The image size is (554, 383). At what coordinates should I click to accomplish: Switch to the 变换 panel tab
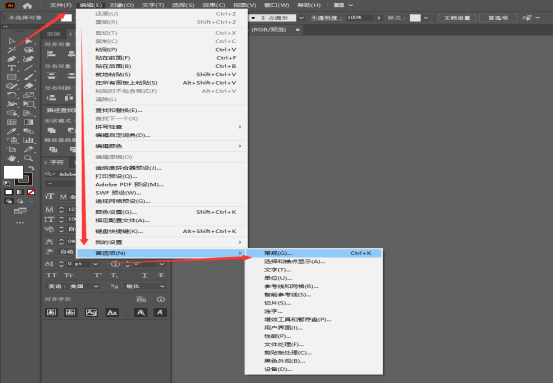point(54,34)
